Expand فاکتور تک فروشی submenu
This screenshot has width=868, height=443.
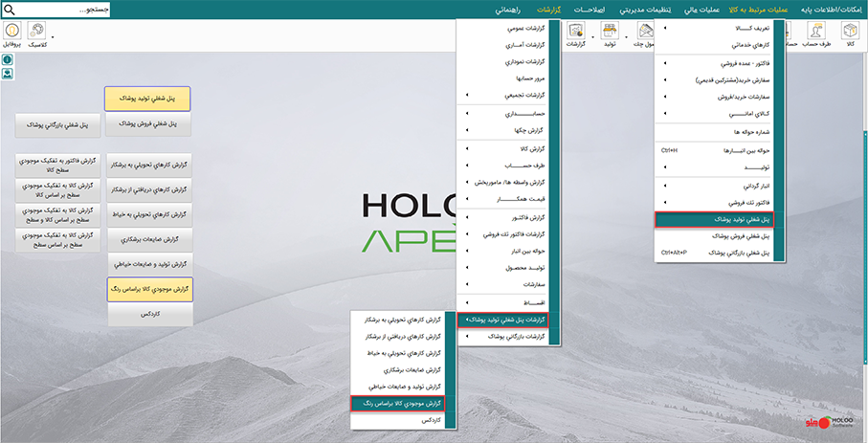click(x=714, y=203)
